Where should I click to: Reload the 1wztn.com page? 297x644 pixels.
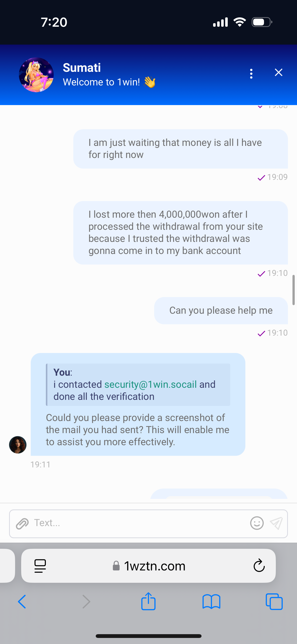click(x=259, y=566)
